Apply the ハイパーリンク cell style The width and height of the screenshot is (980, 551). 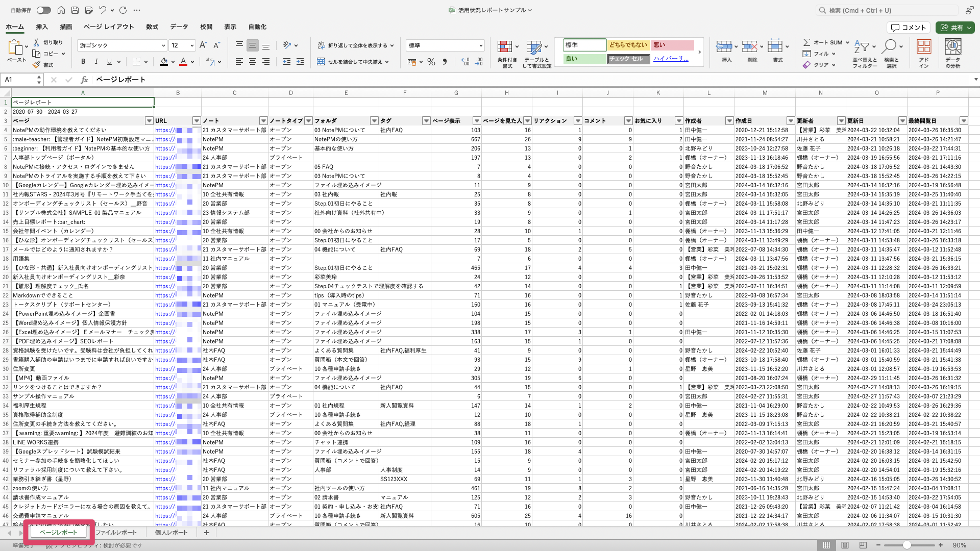tap(673, 59)
